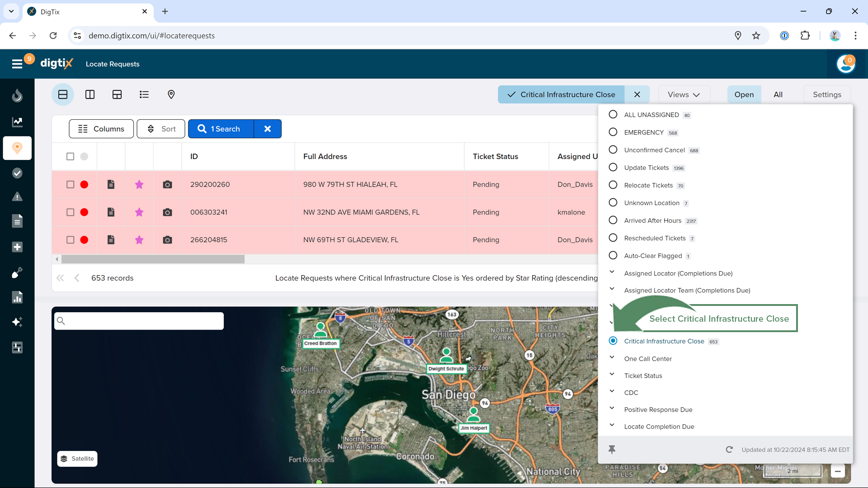This screenshot has width=868, height=488.
Task: Check the box for row 980 W 79TH ST
Action: click(70, 184)
